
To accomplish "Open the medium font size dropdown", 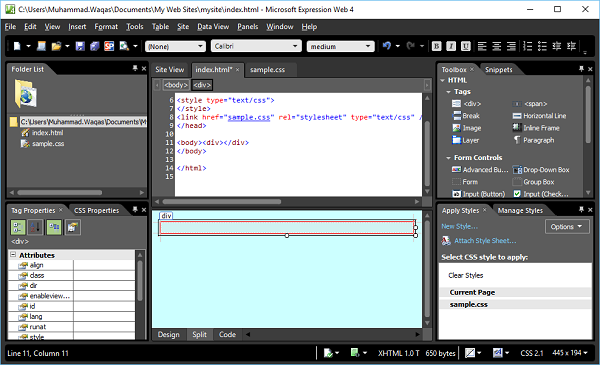I will pos(340,46).
